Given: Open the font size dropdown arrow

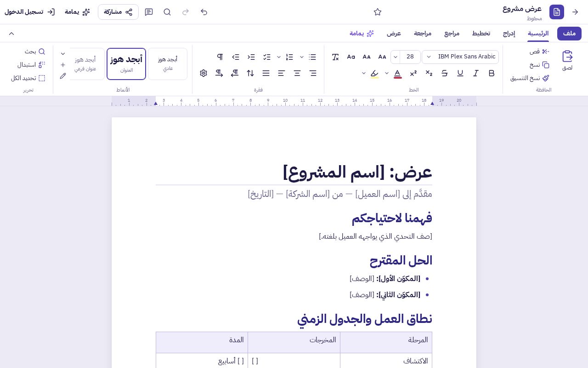Looking at the screenshot, I should coord(396,57).
